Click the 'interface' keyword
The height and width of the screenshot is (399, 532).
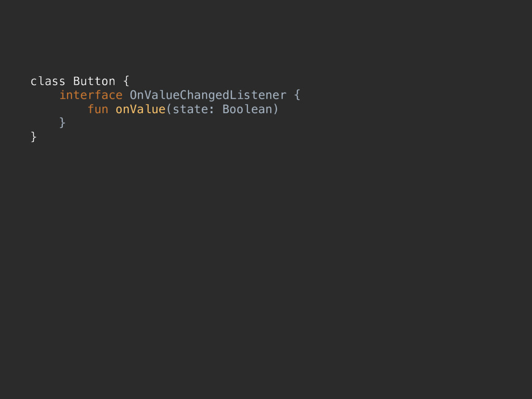pyautogui.click(x=91, y=96)
